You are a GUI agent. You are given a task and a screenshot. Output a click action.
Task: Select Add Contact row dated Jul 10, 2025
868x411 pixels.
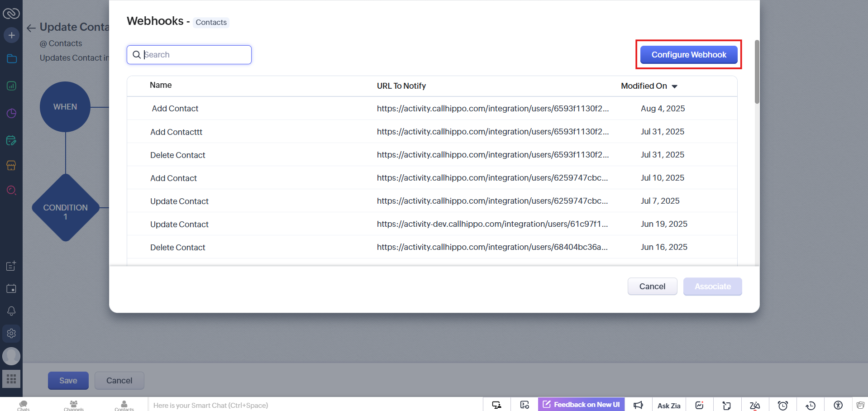pos(432,178)
